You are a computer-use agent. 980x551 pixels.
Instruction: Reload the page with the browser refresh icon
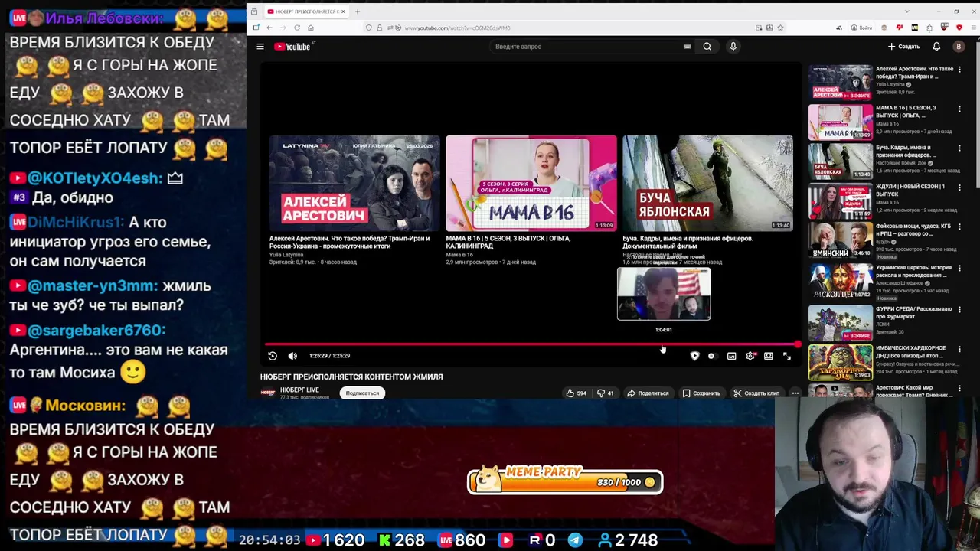tap(297, 28)
